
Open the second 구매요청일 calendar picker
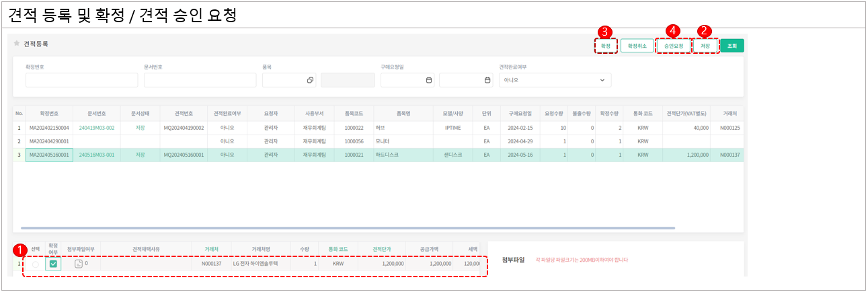coord(487,80)
